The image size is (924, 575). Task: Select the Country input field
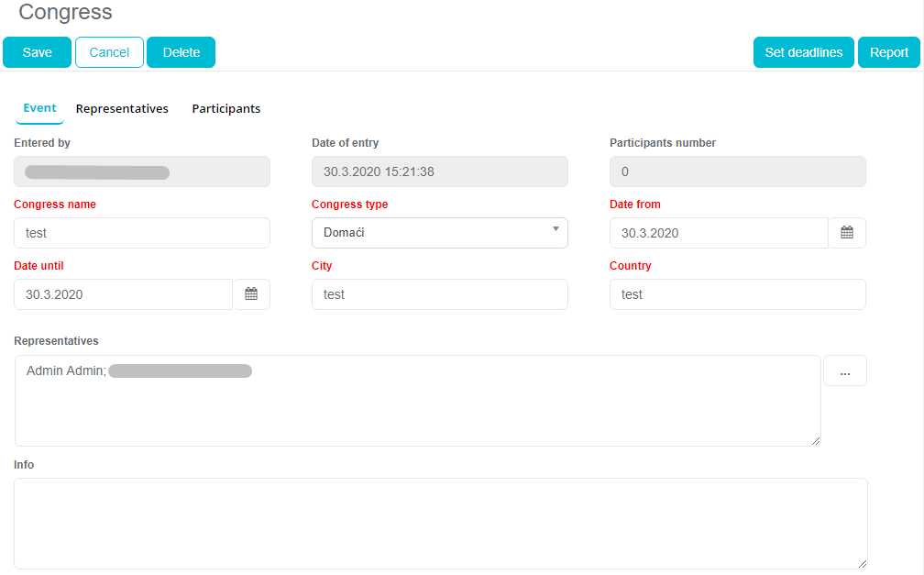point(737,294)
